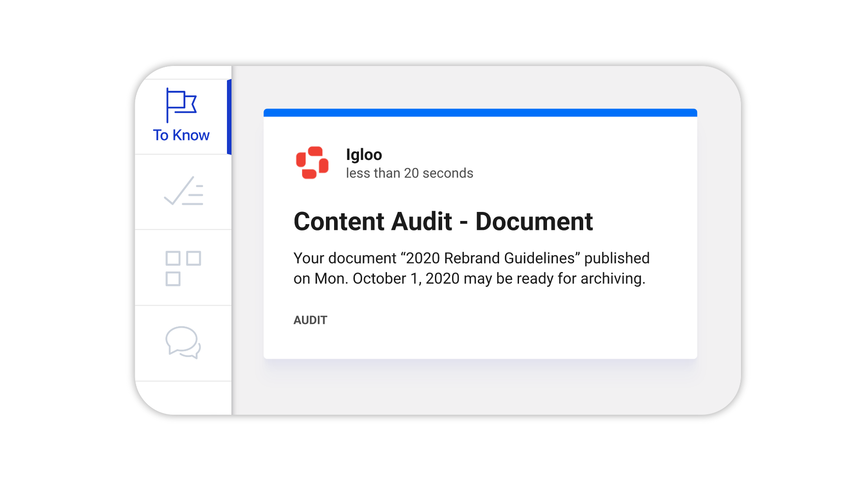Click the To Know flag icon

point(181,105)
